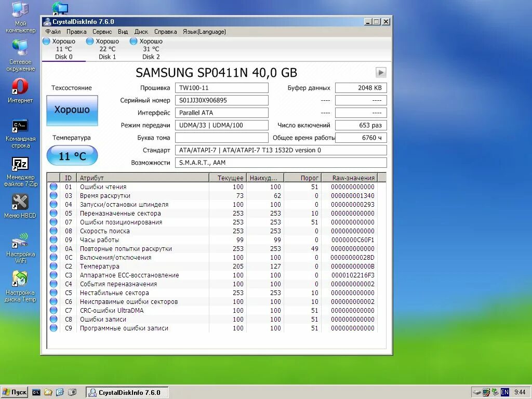Viewport: 532px width, 399px height.
Task: Click Порог column header
Action: click(x=302, y=178)
